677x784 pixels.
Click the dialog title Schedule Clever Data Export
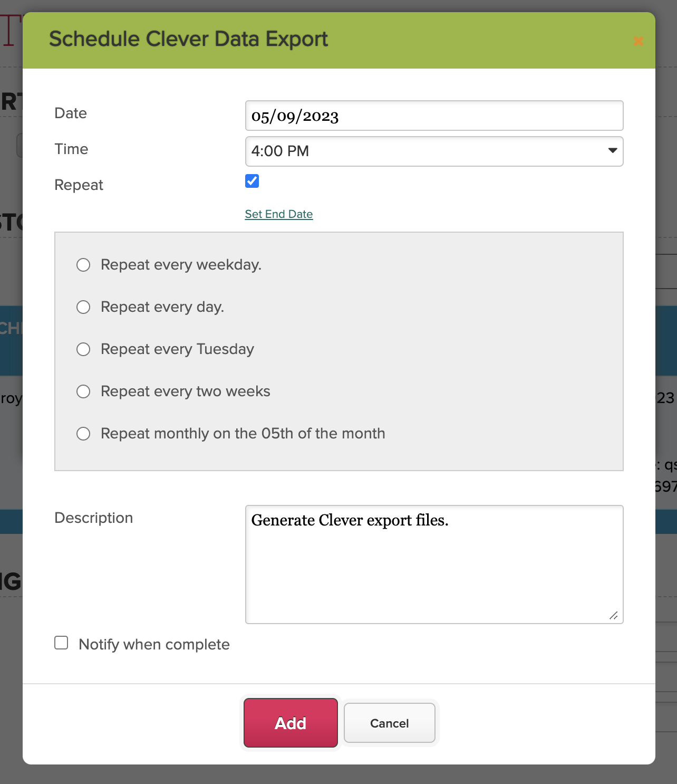click(188, 39)
